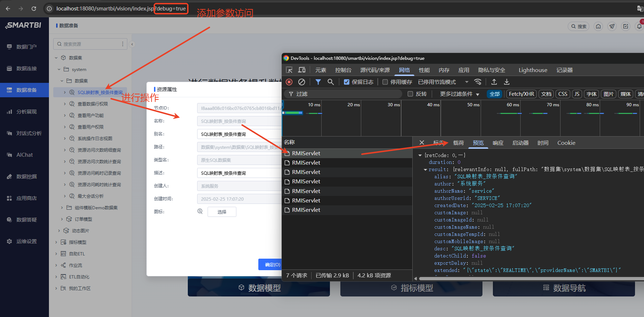The image size is (644, 317).
Task: Collapse the resource tree panel
Action: tap(132, 44)
